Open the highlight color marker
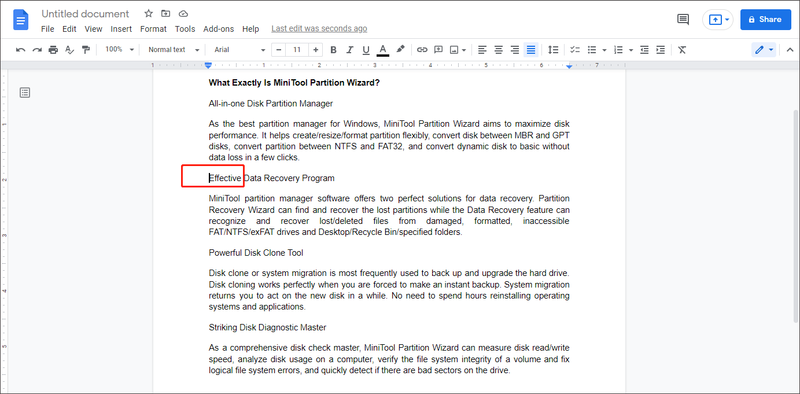Viewport: 800px width, 394px height. click(x=401, y=50)
